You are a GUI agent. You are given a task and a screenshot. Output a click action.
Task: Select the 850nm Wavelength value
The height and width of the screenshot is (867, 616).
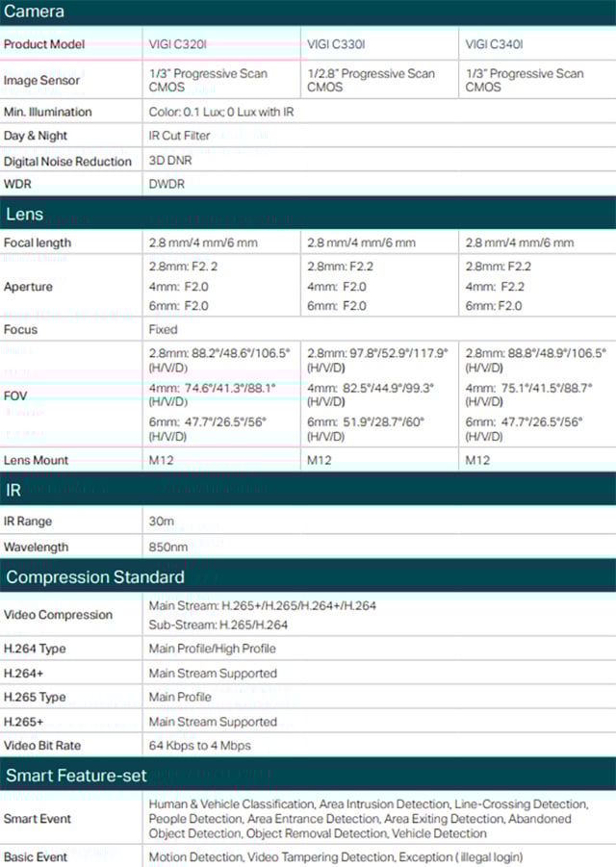(x=168, y=547)
